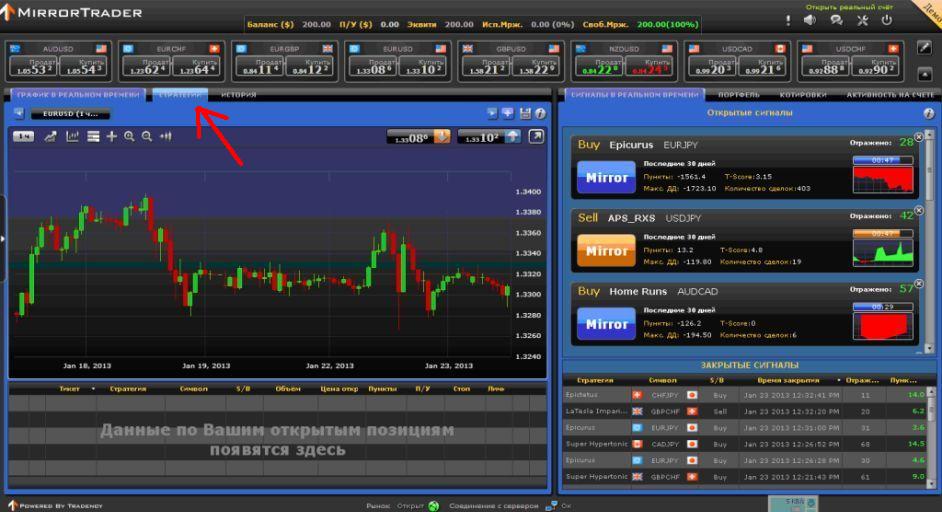Click the left arrow beside EURUSD selector

[19, 113]
